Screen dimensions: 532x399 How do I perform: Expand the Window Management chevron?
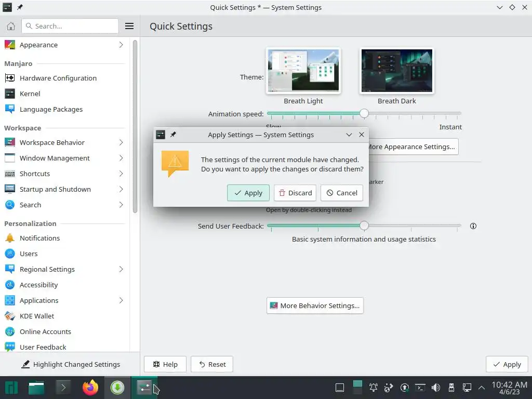coord(121,158)
